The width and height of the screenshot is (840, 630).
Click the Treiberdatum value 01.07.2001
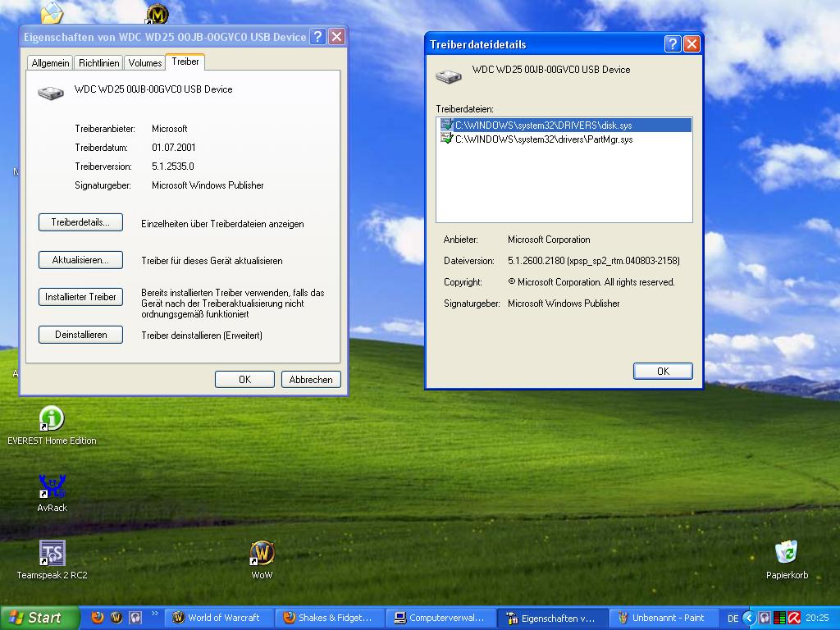[174, 148]
